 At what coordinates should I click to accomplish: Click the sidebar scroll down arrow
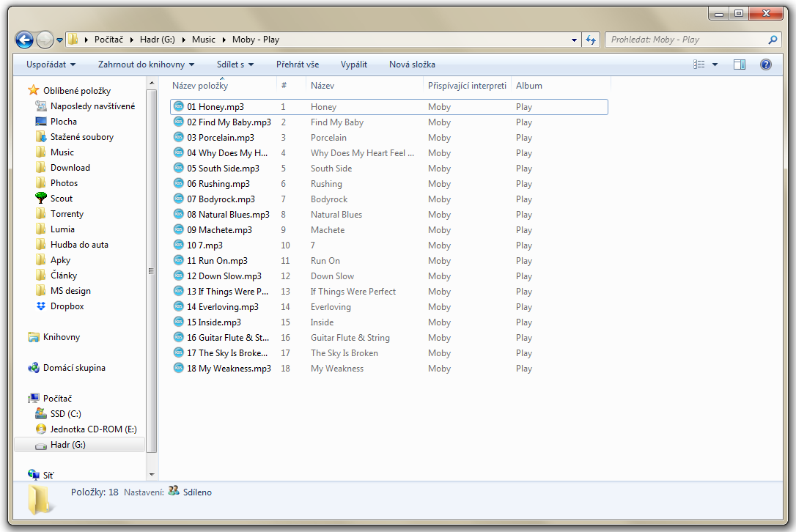[x=151, y=475]
